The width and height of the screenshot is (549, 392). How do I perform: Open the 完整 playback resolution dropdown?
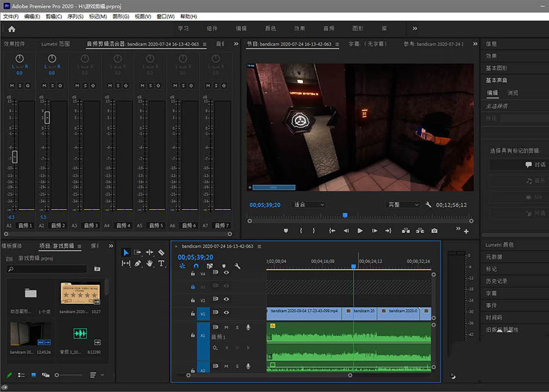[403, 205]
